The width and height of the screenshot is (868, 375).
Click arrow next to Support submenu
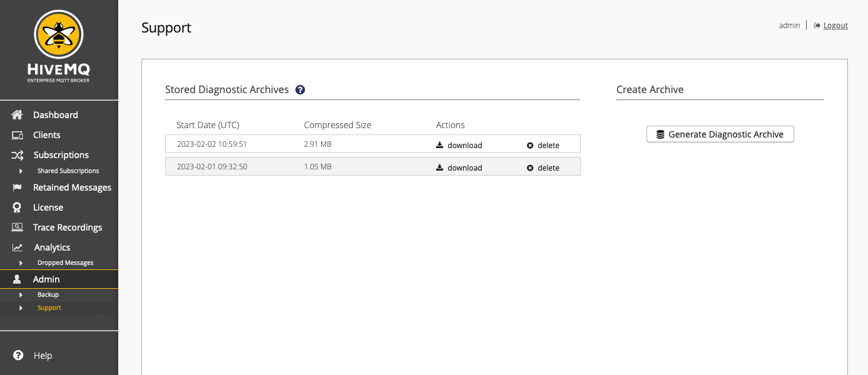click(x=21, y=308)
